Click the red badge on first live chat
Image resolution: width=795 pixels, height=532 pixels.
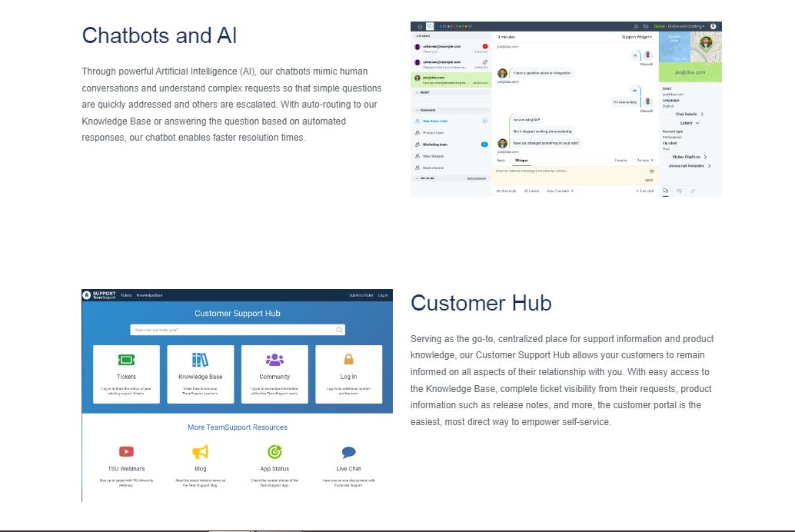point(485,46)
